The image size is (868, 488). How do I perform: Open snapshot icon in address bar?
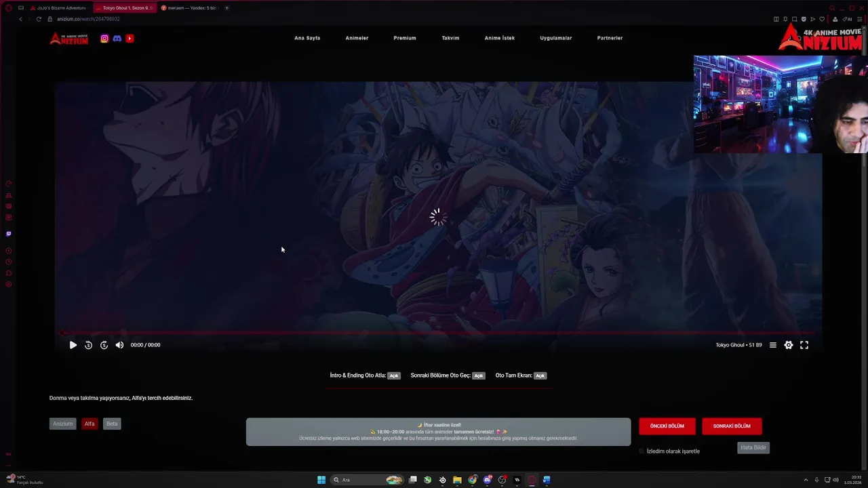pos(794,19)
